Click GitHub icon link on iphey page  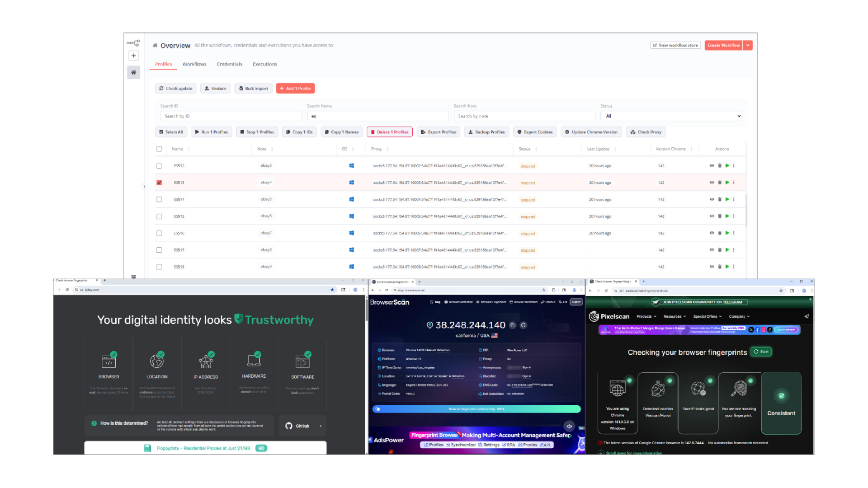pos(289,426)
